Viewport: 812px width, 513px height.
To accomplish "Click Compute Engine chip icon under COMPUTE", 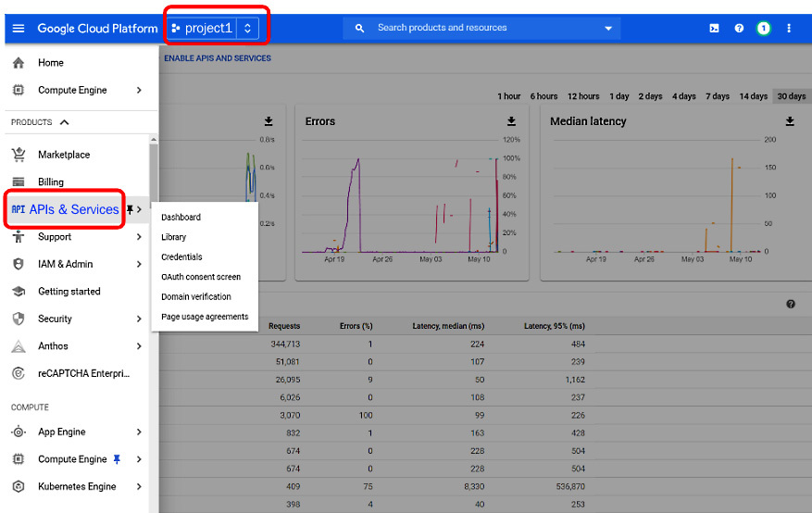I will (19, 459).
